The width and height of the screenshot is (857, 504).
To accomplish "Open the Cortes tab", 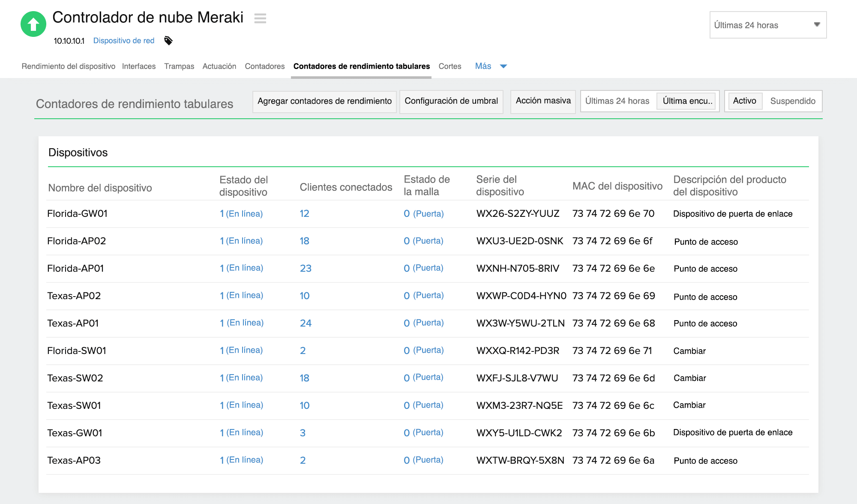I will point(449,66).
